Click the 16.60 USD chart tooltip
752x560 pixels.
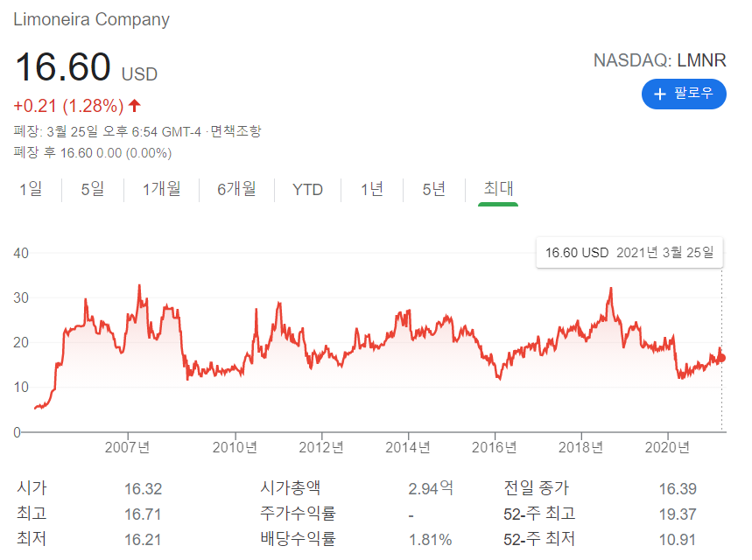[629, 252]
